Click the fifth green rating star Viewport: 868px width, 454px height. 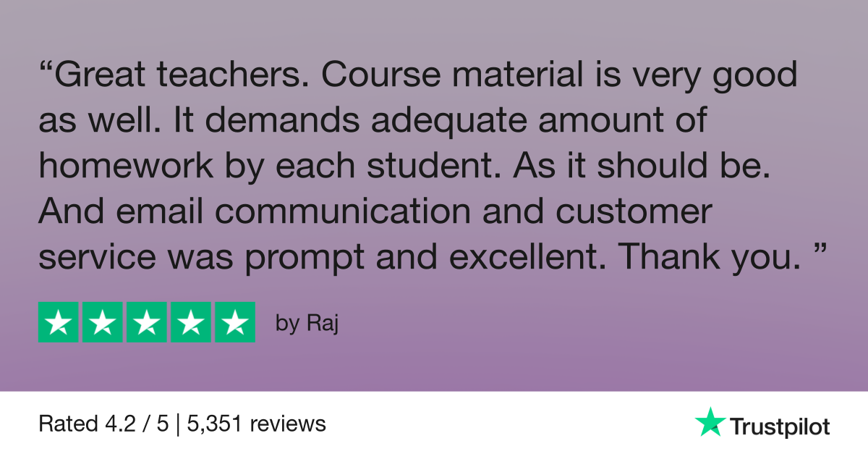pyautogui.click(x=235, y=322)
